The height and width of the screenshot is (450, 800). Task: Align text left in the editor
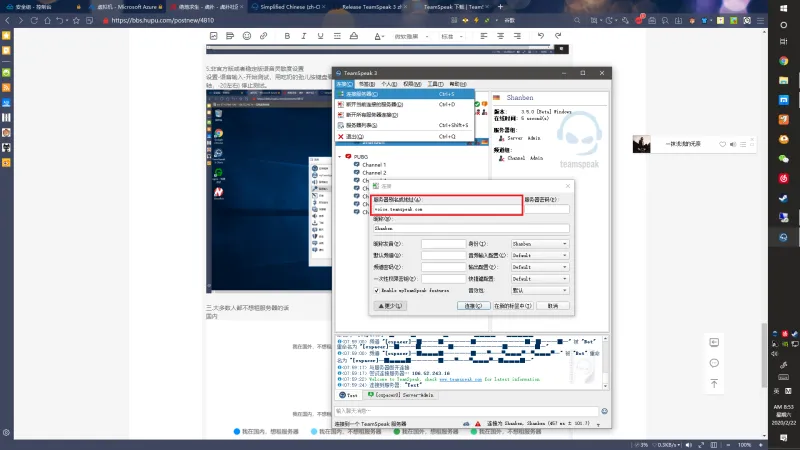484,36
